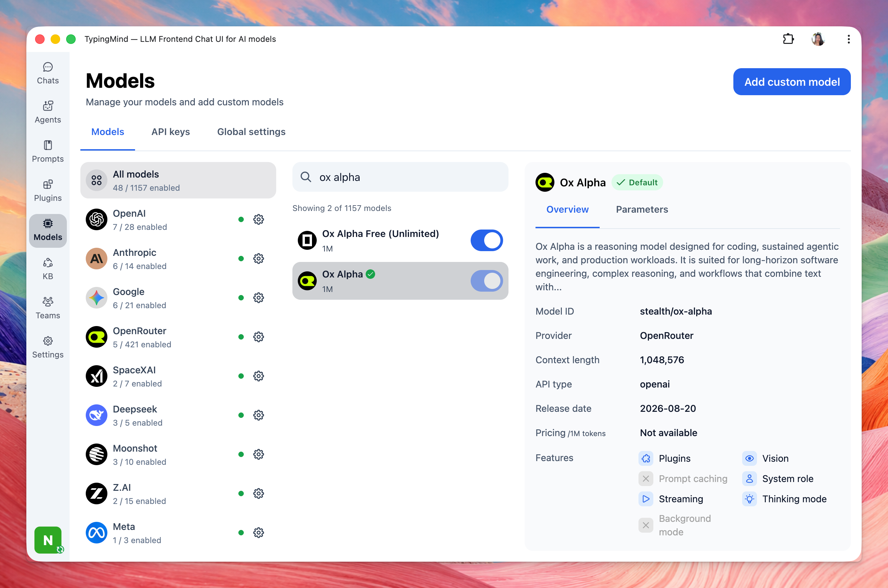Click the Release date value 2026-08-20
The image size is (888, 588).
click(x=668, y=408)
